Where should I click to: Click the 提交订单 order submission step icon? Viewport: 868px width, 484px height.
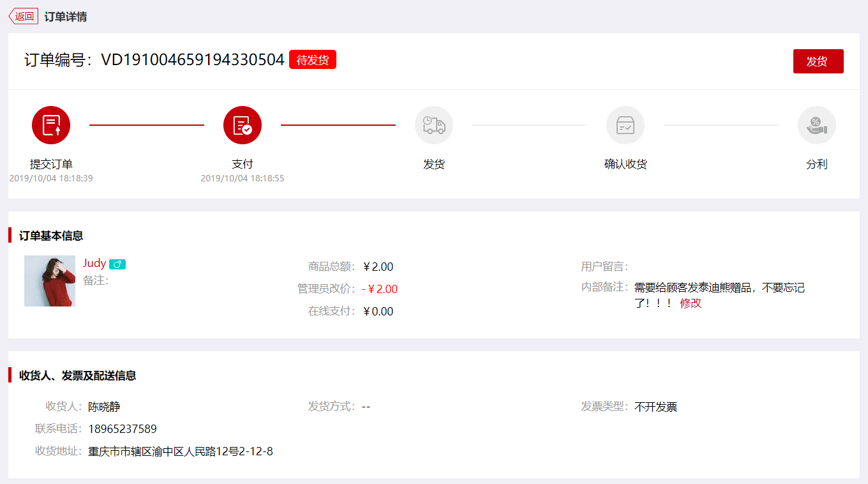click(x=51, y=125)
